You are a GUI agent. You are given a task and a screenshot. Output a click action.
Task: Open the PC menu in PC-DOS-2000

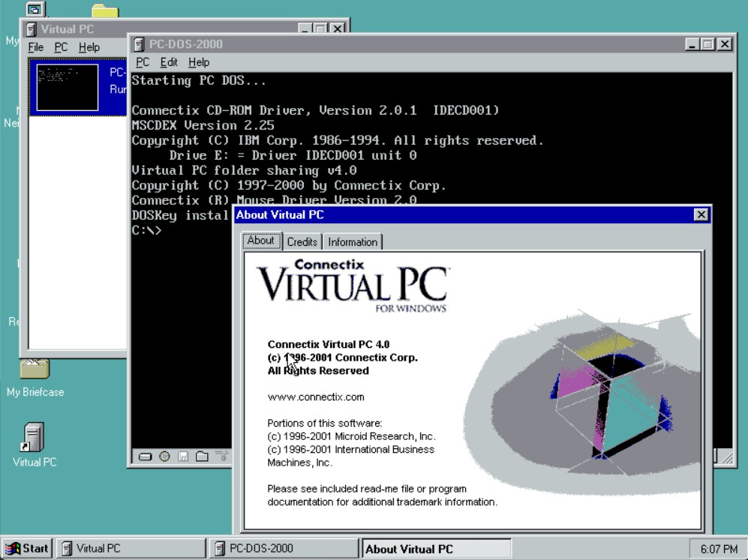point(143,62)
